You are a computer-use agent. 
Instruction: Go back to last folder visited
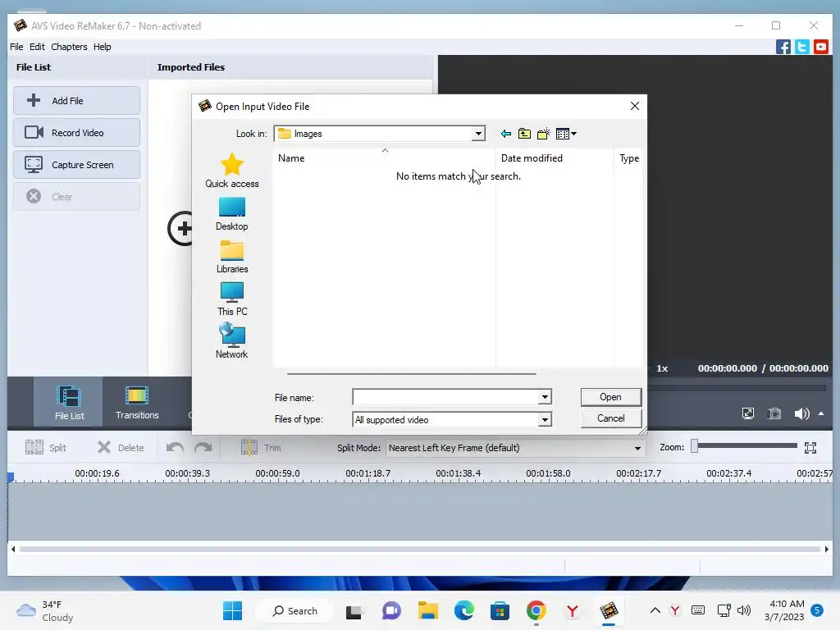coord(505,134)
